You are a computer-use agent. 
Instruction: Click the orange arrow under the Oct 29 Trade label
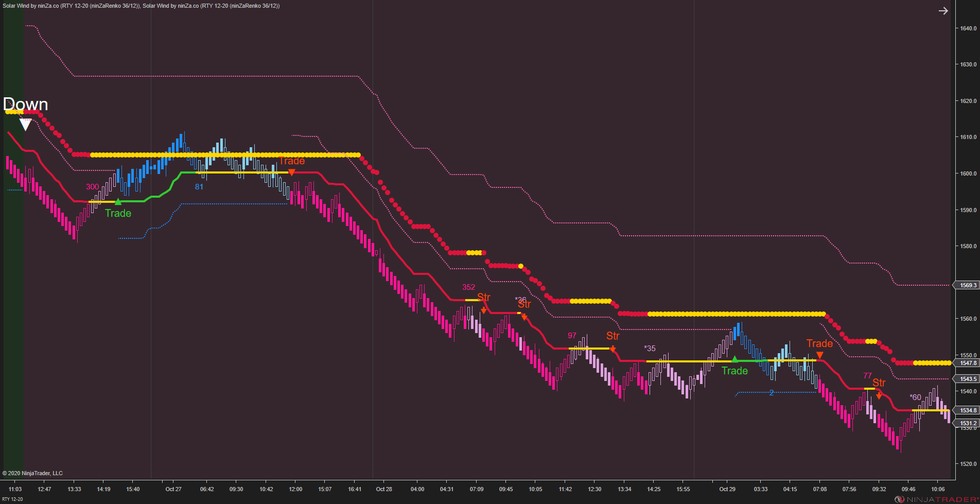pyautogui.click(x=820, y=355)
